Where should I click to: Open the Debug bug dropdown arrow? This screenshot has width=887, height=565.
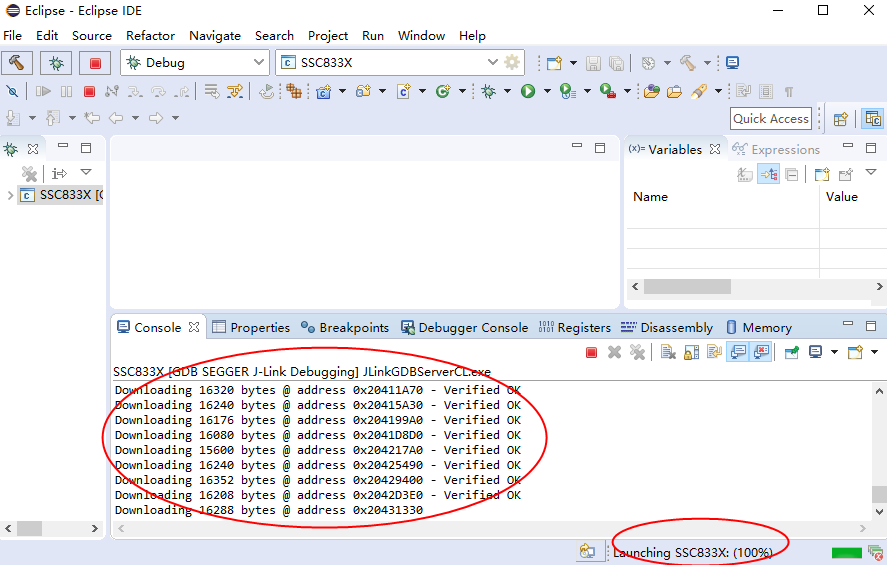pyautogui.click(x=507, y=91)
